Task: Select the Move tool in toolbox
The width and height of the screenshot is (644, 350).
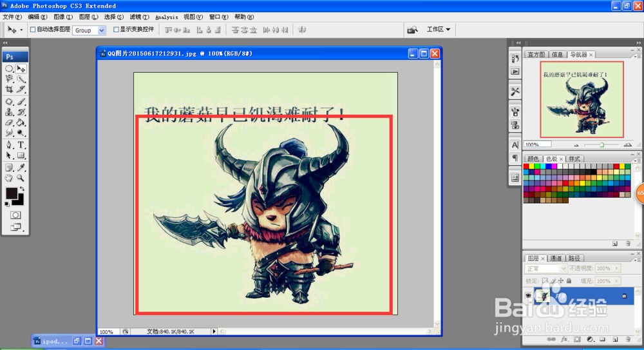Action: click(21, 69)
